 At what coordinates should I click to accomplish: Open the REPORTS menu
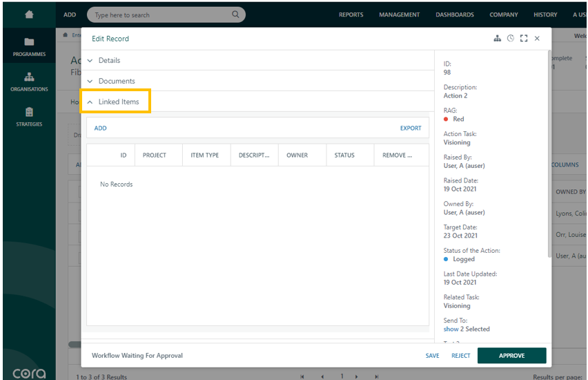click(x=351, y=15)
